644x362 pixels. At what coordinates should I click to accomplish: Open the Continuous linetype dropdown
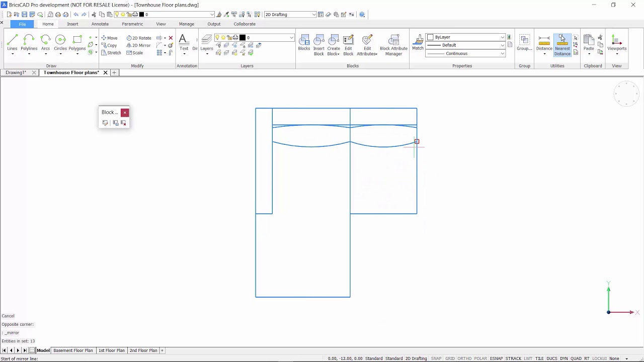click(x=465, y=53)
